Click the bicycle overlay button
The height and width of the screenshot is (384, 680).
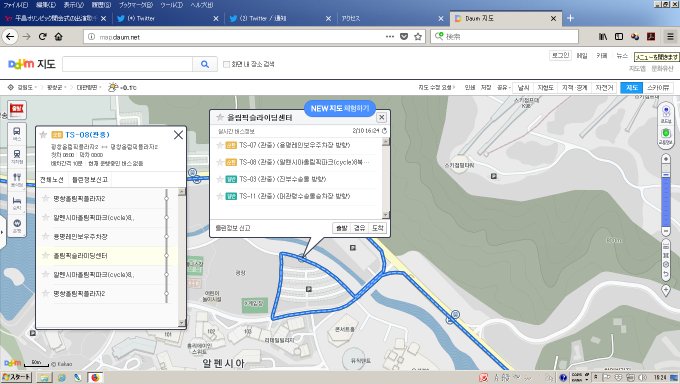(x=604, y=88)
